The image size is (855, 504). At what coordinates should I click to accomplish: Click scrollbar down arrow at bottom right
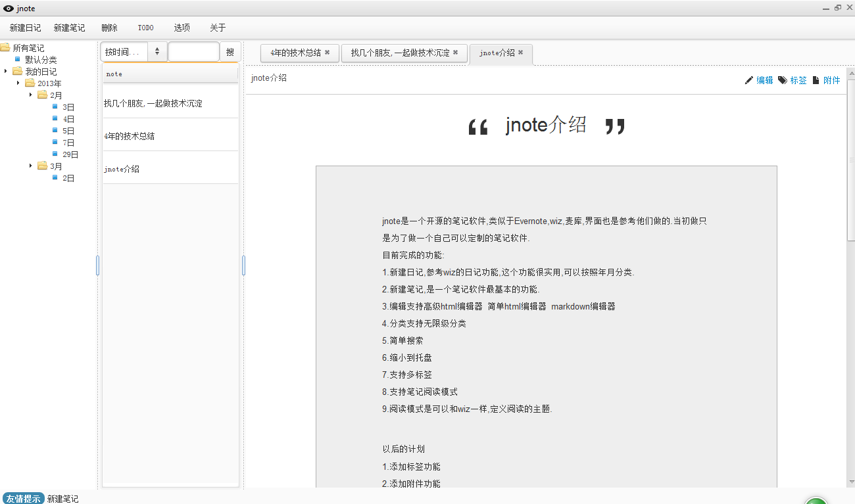coord(851,482)
